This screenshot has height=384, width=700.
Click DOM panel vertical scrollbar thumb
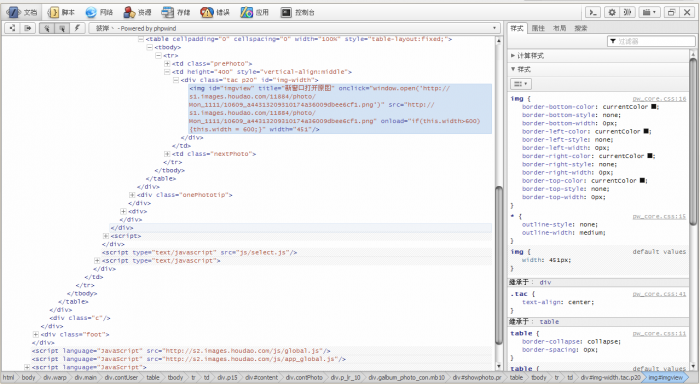point(499,265)
